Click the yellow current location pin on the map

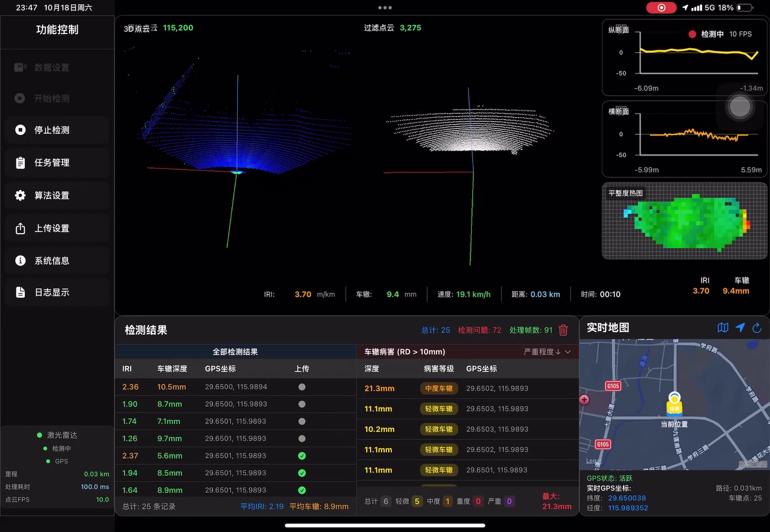(674, 404)
